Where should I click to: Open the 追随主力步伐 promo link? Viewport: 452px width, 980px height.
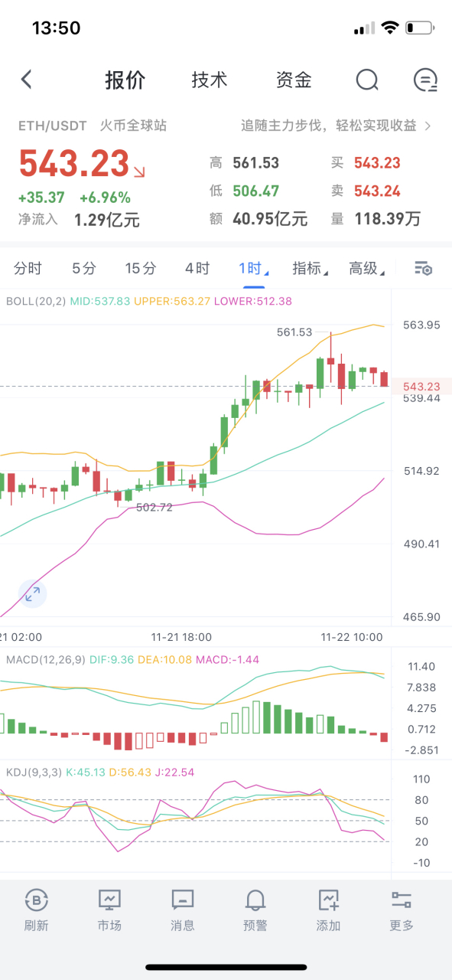click(329, 126)
